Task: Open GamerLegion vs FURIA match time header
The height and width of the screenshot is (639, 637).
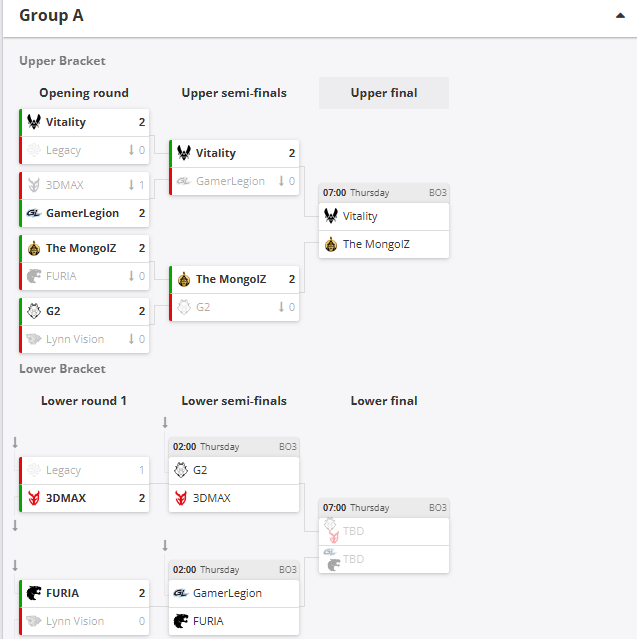Action: (233, 569)
